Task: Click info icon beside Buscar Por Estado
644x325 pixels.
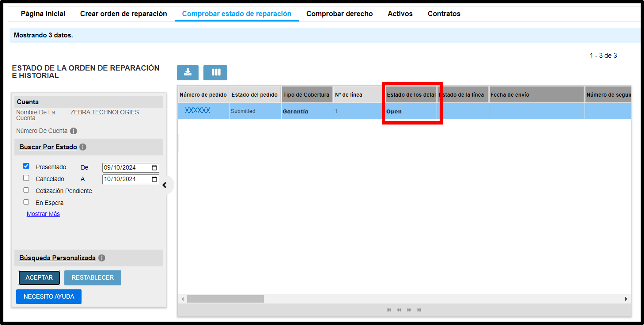Action: point(83,147)
